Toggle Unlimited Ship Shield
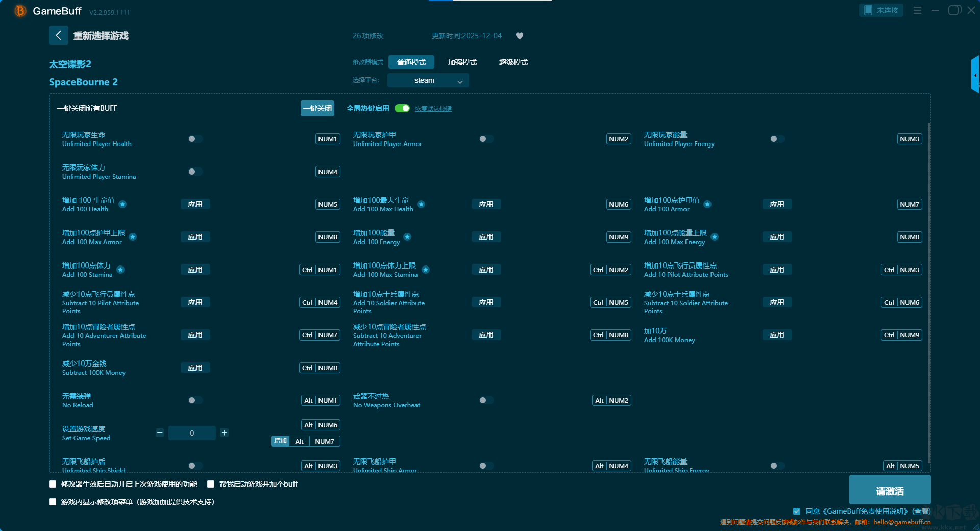 tap(195, 466)
